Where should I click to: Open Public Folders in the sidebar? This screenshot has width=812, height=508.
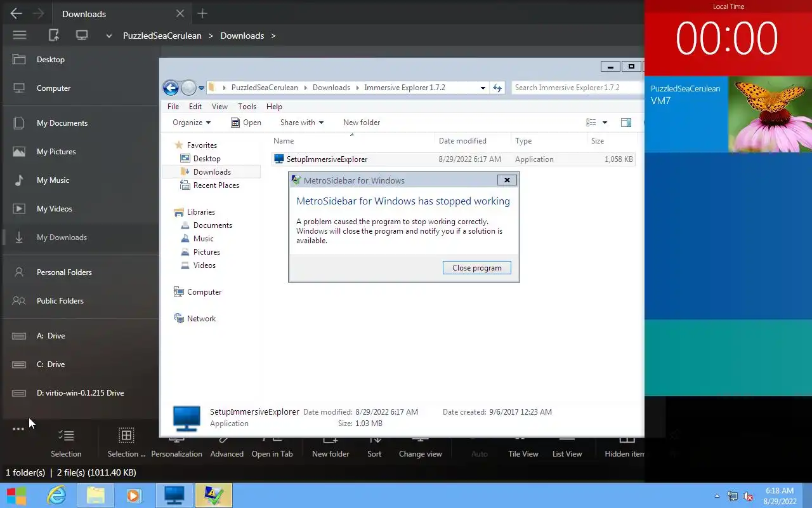click(x=81, y=301)
